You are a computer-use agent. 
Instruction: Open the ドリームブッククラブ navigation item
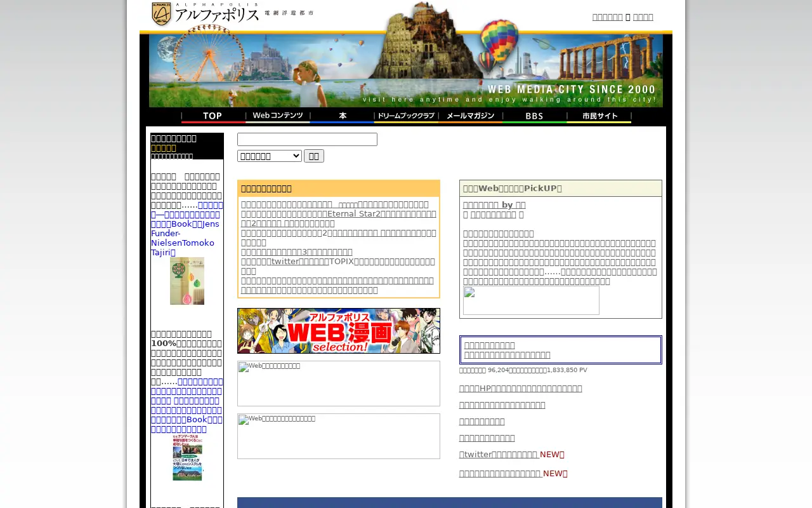(406, 116)
